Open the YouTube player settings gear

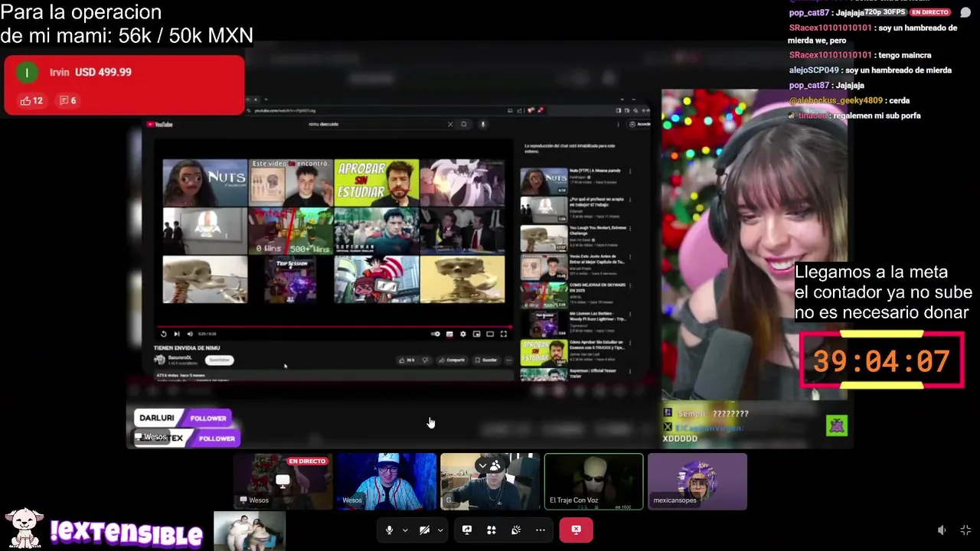click(x=462, y=334)
